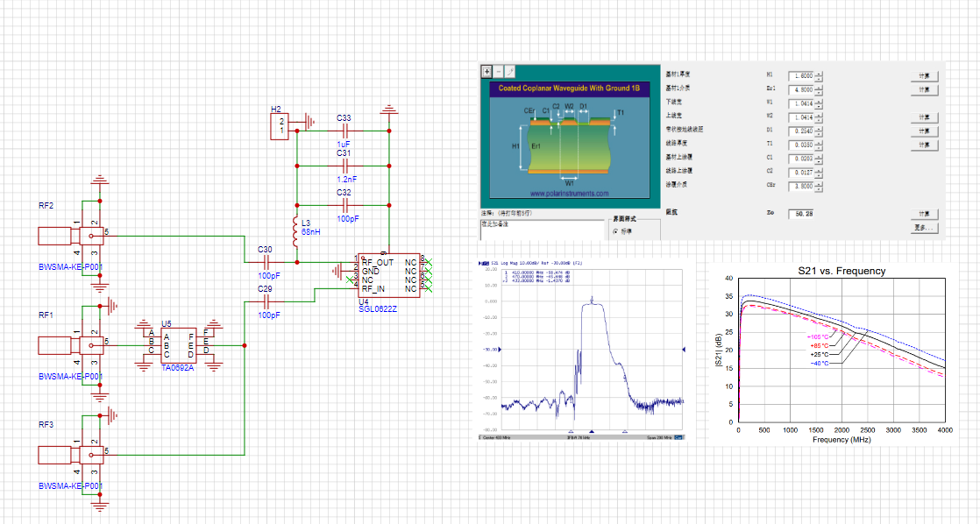
Task: Click the Coated Coplanar Waveguide diagram image
Action: tap(570, 140)
